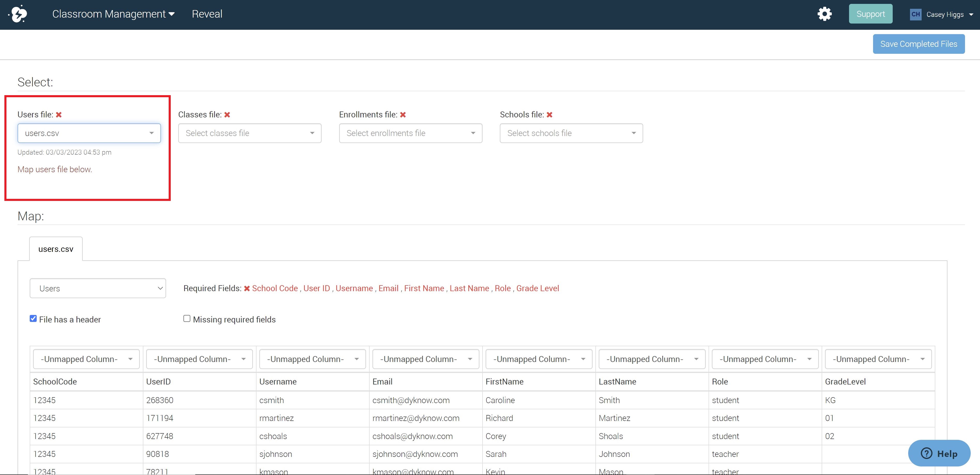Click the Caroline first name cell
Image resolution: width=980 pixels, height=475 pixels.
(539, 400)
